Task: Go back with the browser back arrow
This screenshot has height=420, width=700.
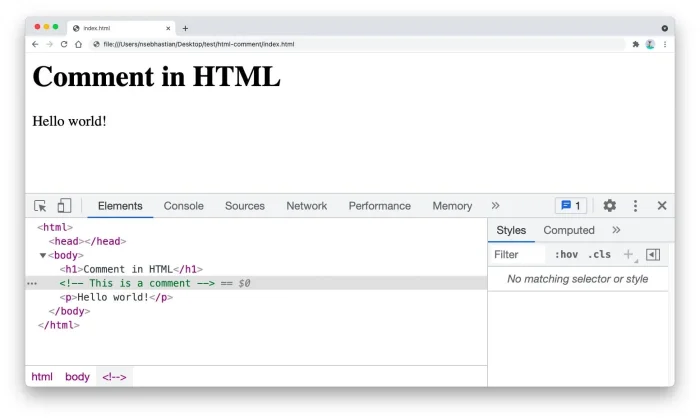Action: point(35,44)
